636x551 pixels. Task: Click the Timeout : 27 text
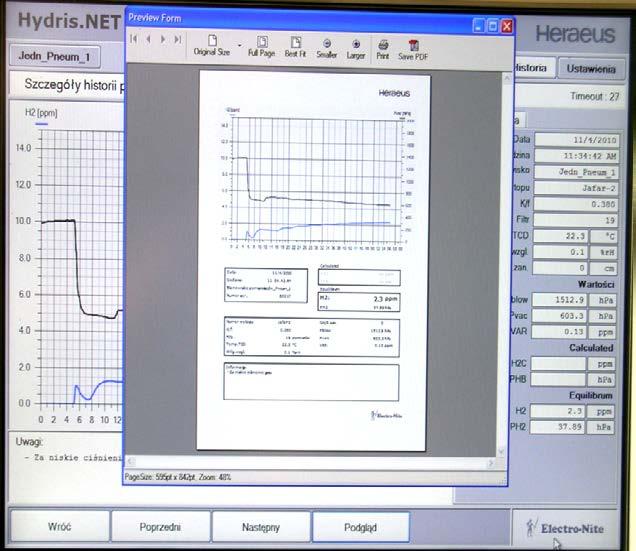coord(595,97)
